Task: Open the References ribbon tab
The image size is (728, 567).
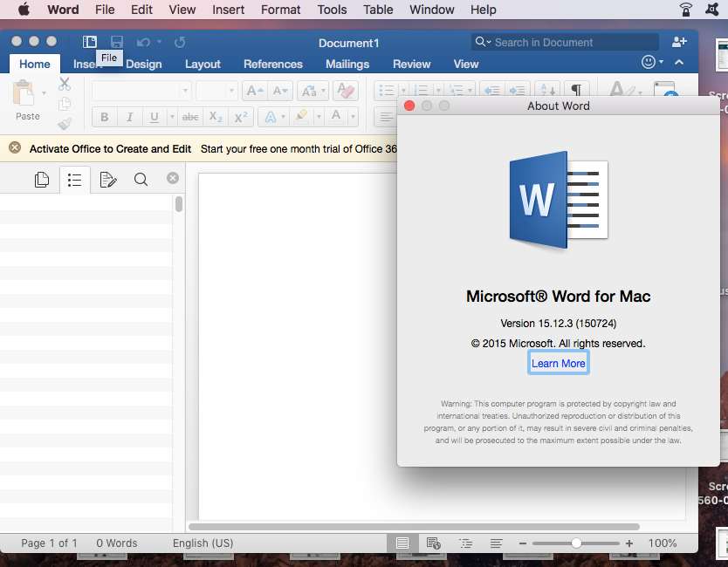Action: tap(273, 64)
